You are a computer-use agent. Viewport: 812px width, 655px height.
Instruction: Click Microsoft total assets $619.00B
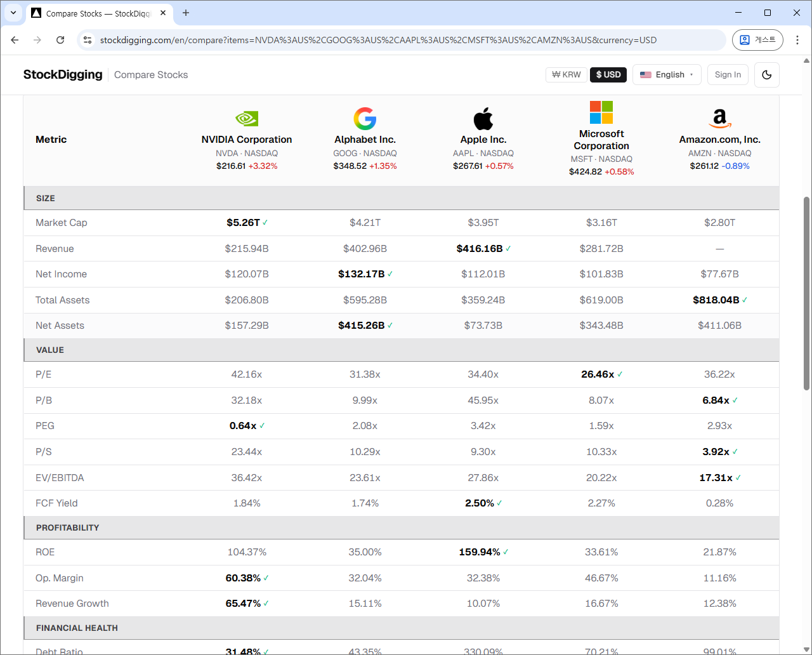click(601, 300)
